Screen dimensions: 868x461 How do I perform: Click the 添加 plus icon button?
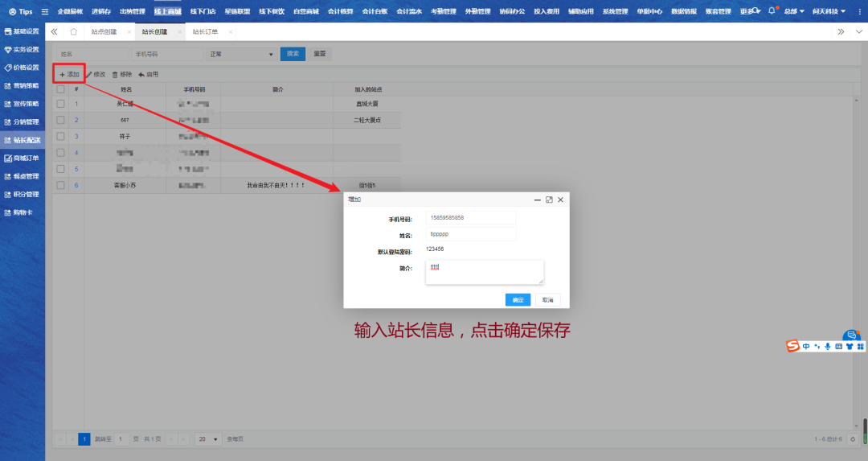point(63,74)
